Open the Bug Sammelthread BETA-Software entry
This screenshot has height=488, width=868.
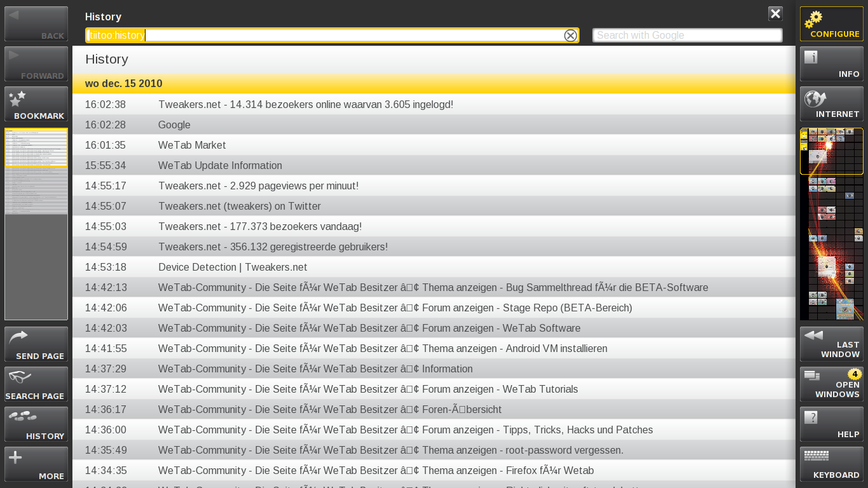pos(434,288)
